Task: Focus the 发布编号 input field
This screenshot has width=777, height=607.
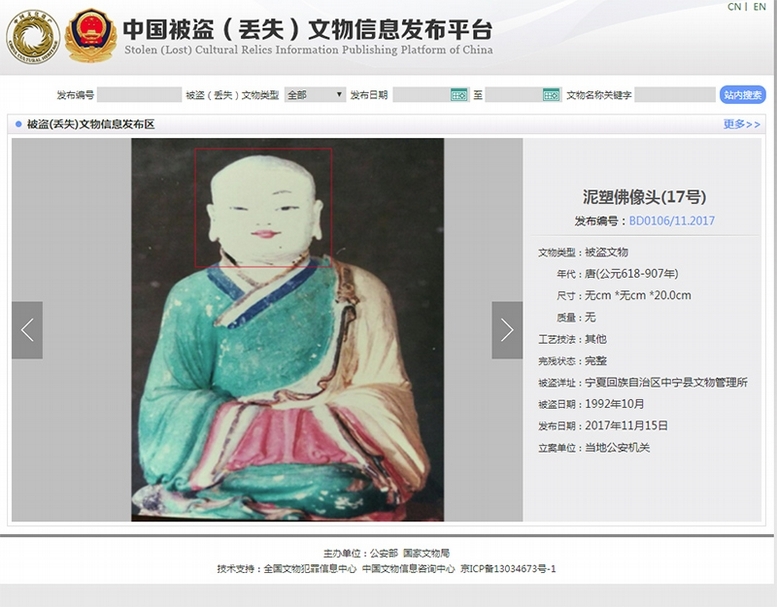Action: 139,95
